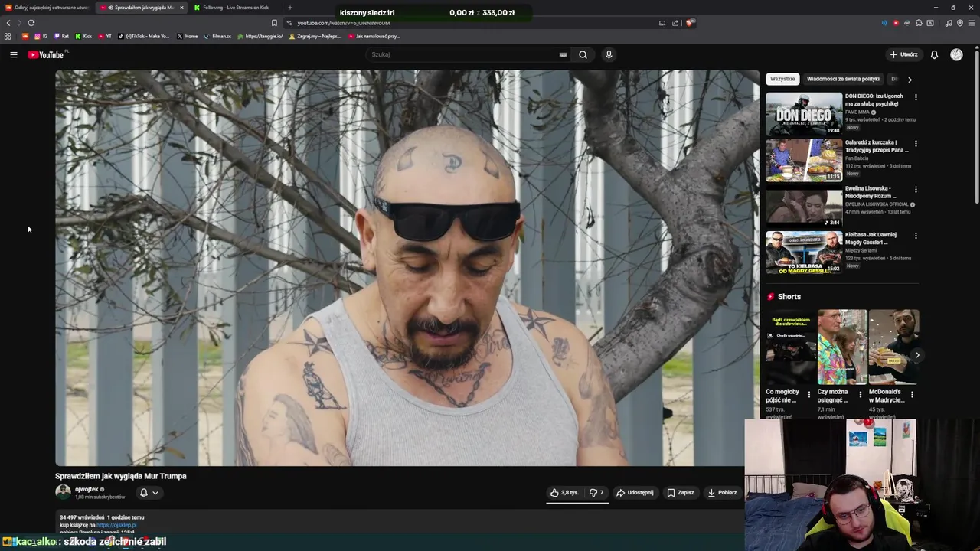Open the X Home bookmark
This screenshot has height=551, width=980.
click(187, 36)
